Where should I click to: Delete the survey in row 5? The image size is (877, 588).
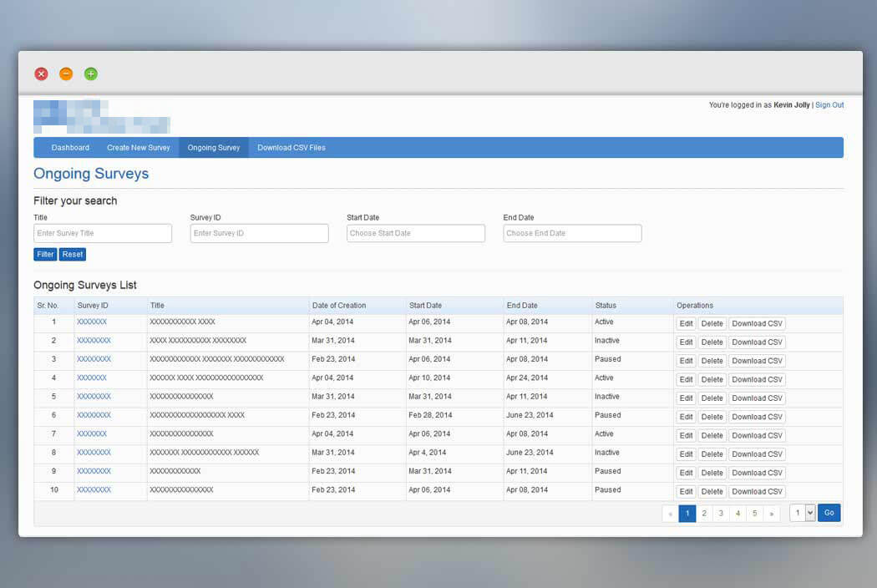click(x=712, y=398)
